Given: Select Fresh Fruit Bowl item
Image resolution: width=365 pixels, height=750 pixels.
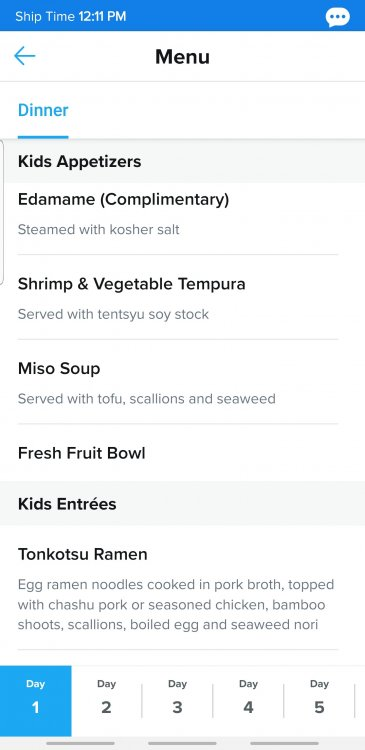Looking at the screenshot, I should (178, 453).
